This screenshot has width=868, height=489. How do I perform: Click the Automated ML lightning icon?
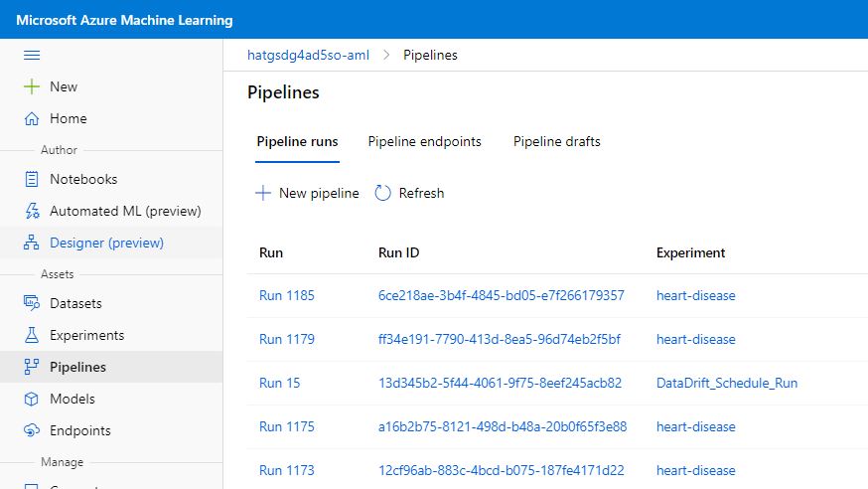click(32, 211)
